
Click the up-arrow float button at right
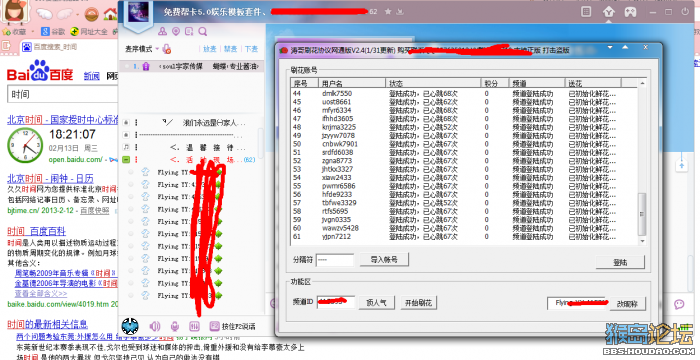point(681,165)
